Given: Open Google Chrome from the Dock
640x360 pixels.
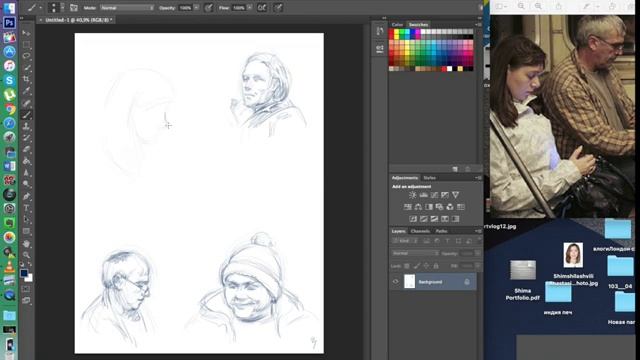Looking at the screenshot, I should pos(9,109).
